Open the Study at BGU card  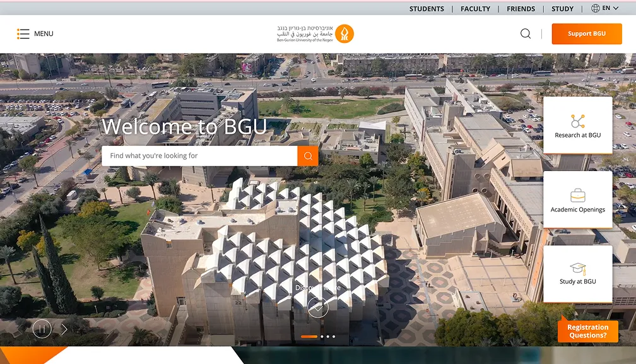click(577, 274)
